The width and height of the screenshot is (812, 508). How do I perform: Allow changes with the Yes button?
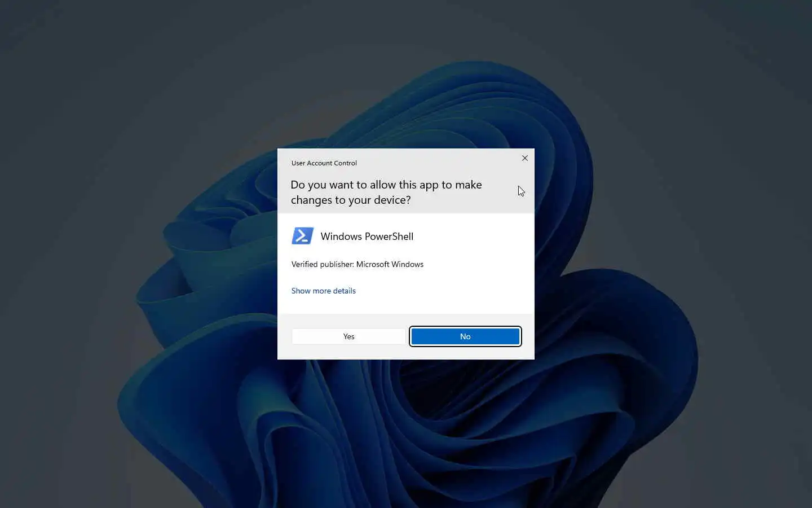[348, 336]
